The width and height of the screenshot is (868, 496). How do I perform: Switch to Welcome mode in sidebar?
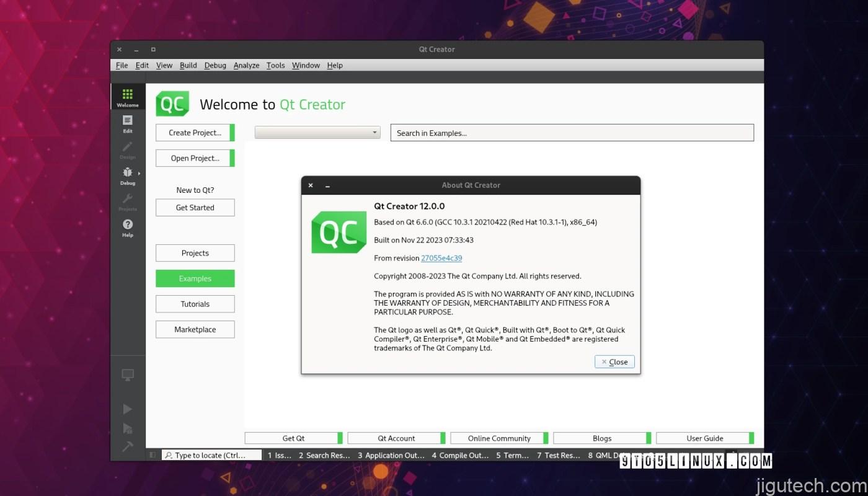click(x=128, y=97)
